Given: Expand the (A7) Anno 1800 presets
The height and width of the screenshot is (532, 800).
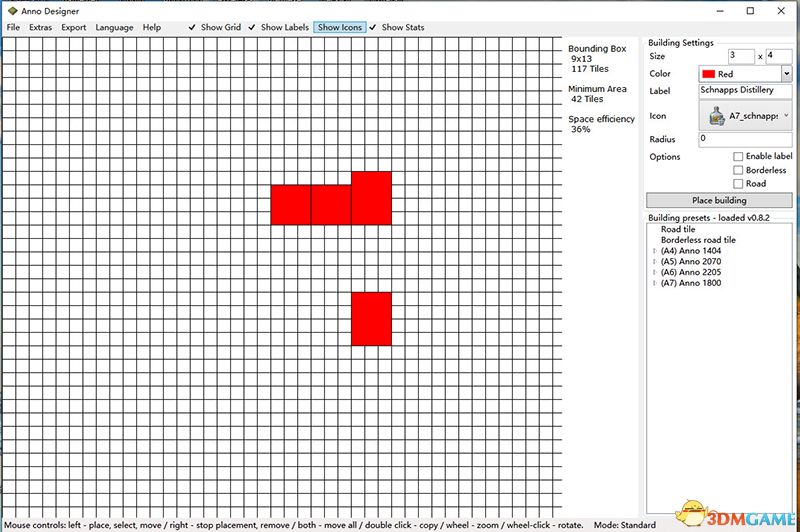Looking at the screenshot, I should (654, 283).
